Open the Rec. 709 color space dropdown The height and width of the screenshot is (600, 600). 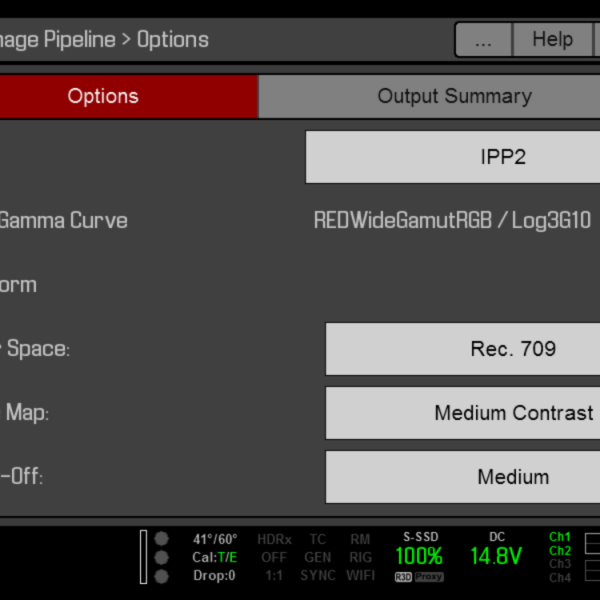(463, 349)
